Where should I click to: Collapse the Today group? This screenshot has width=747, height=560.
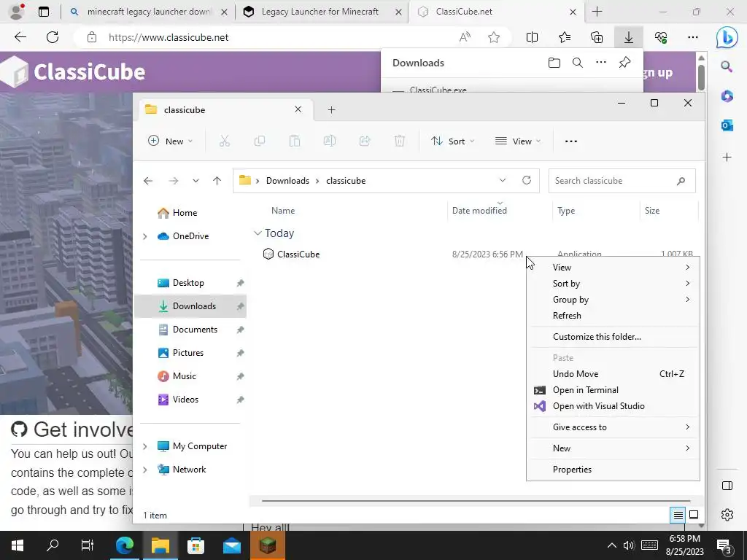pos(258,233)
